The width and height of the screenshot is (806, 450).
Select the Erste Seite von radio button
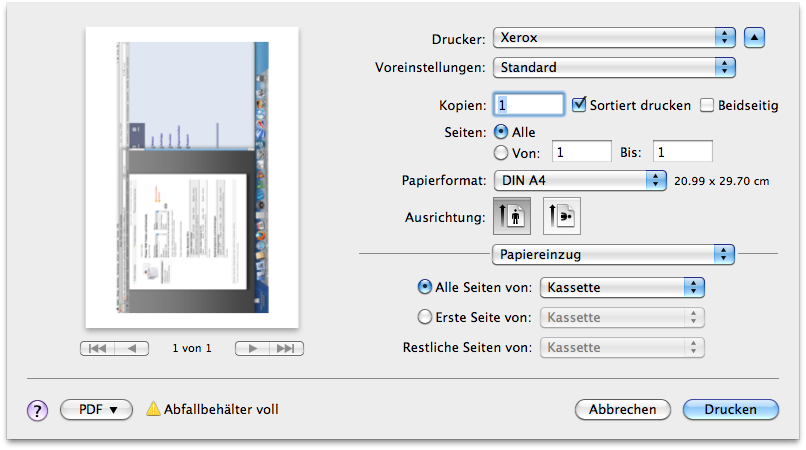coord(424,318)
